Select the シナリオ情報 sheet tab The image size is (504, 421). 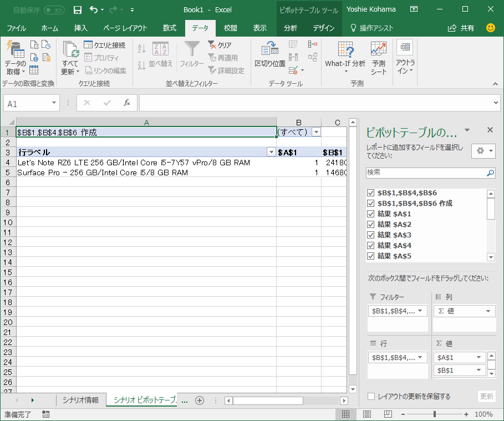coord(81,400)
